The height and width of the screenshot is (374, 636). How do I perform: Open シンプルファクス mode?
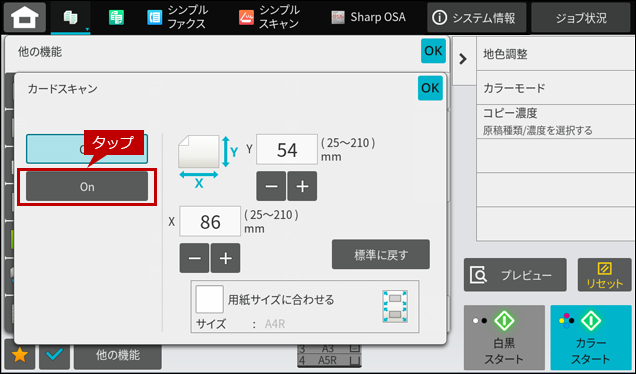coord(177,17)
